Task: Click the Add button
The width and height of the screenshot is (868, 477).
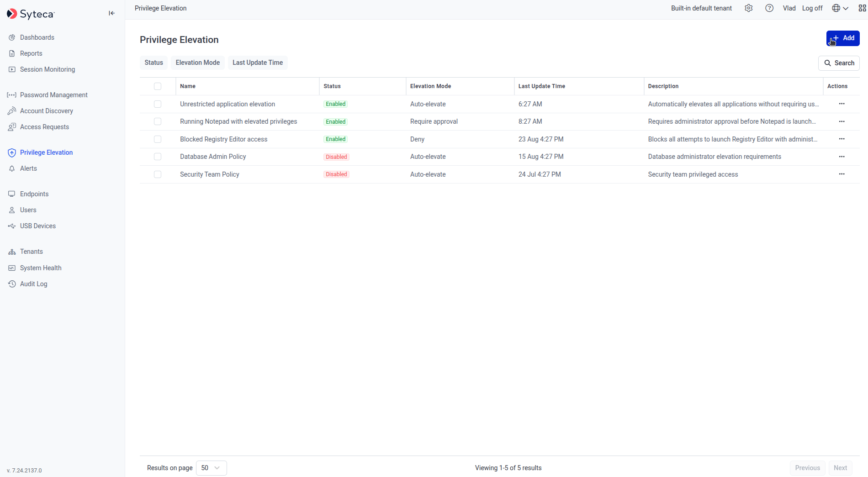Action: pos(843,38)
